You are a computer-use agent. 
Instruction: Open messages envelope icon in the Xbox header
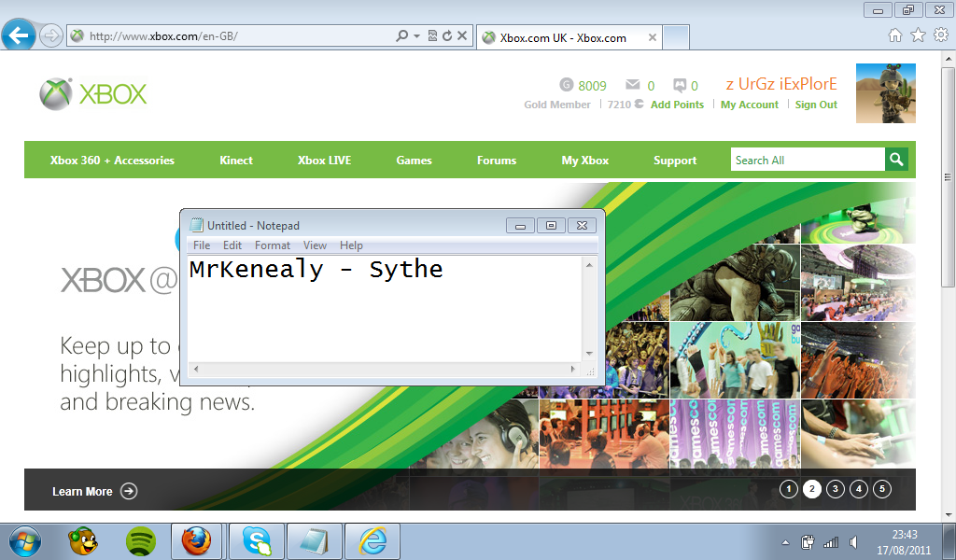[x=633, y=85]
